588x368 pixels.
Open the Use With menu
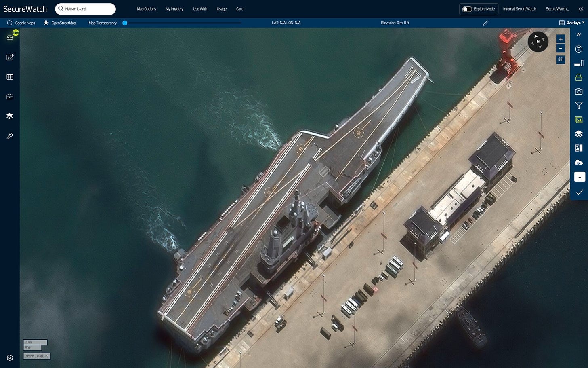click(200, 9)
